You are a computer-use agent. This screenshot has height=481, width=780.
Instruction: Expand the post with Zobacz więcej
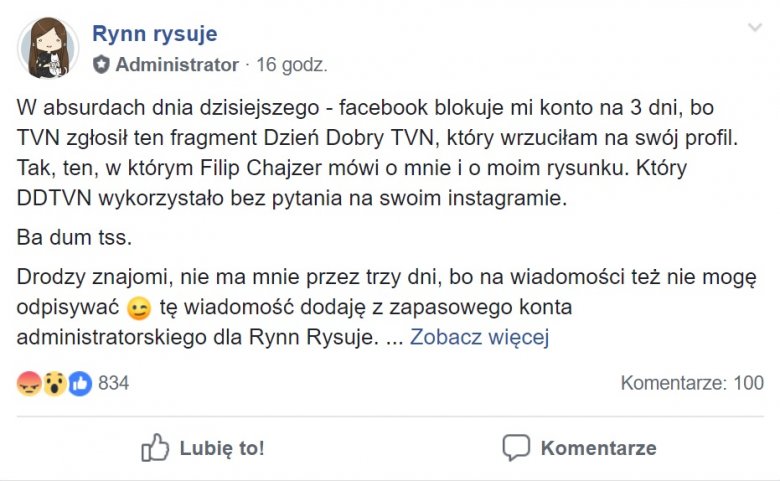[479, 337]
